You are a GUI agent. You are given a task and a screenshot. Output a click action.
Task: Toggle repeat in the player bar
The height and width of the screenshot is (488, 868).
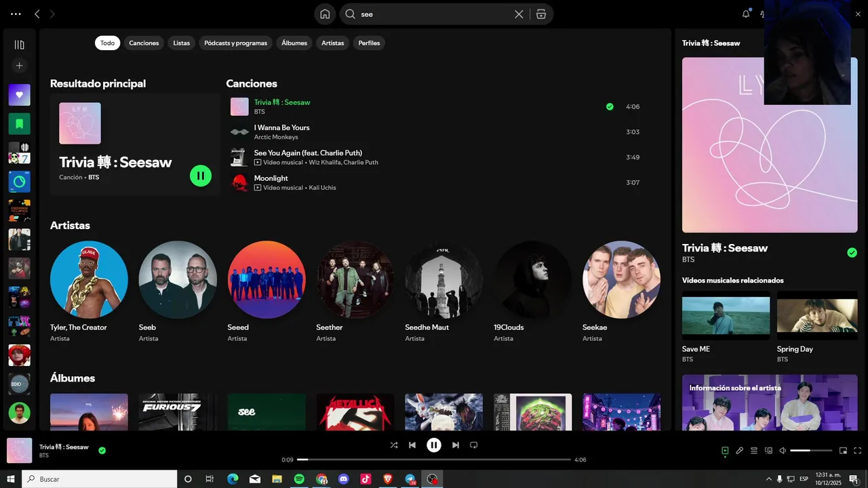coord(474,445)
